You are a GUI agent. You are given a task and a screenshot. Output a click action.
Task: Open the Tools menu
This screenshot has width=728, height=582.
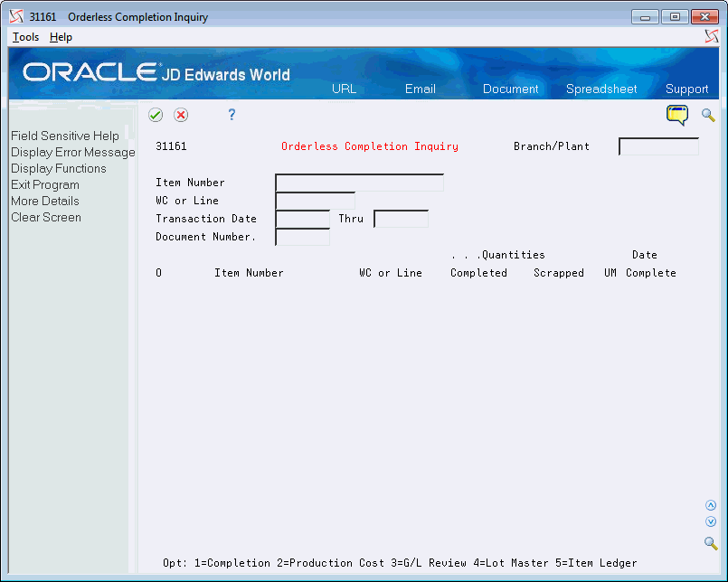[x=25, y=37]
